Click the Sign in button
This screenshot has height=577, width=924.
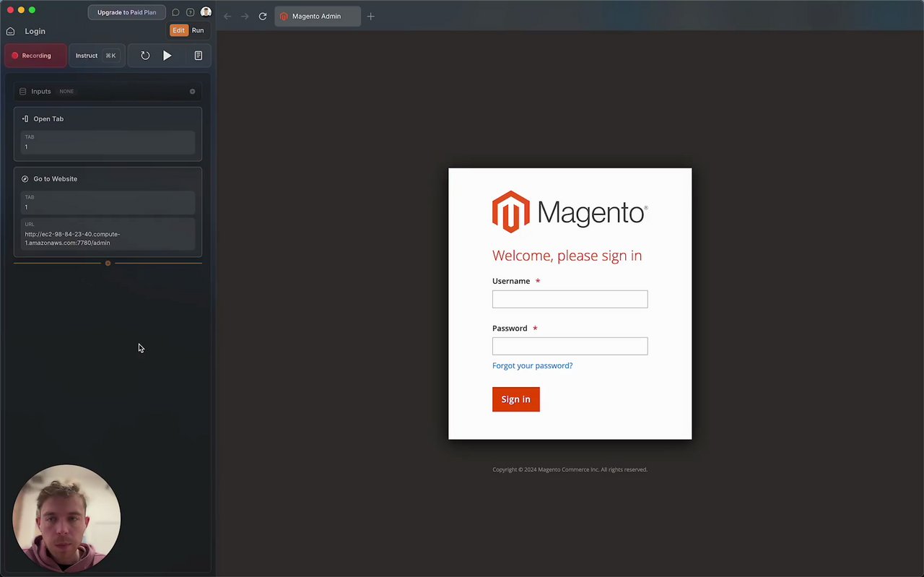coord(515,399)
